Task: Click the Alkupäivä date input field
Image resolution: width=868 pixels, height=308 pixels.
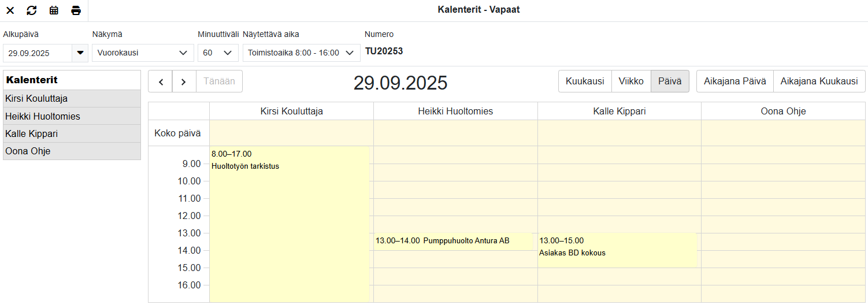Action: point(38,53)
